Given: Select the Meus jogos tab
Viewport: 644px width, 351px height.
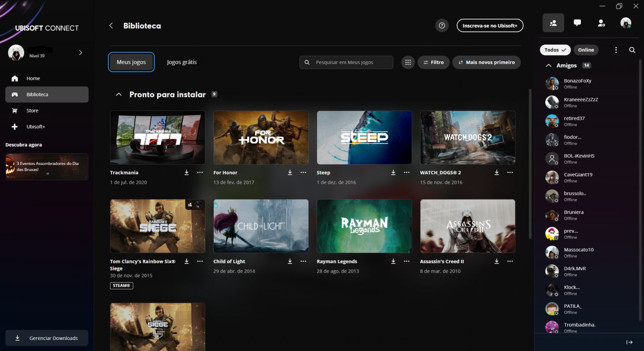Looking at the screenshot, I should tap(131, 62).
